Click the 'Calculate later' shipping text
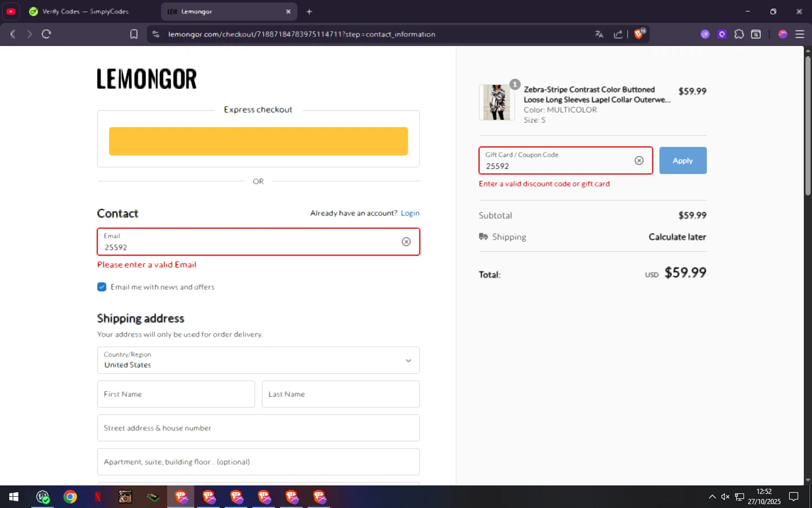The height and width of the screenshot is (508, 812). point(677,237)
